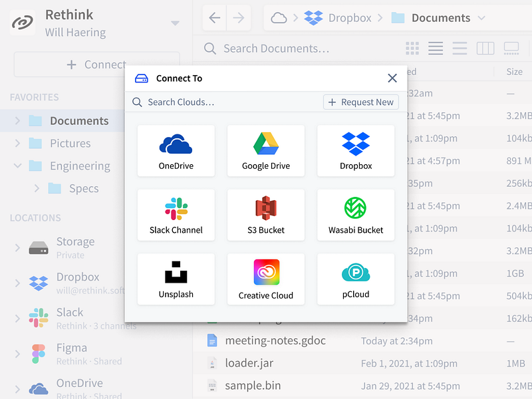
Task: Switch to column view
Action: [485, 49]
